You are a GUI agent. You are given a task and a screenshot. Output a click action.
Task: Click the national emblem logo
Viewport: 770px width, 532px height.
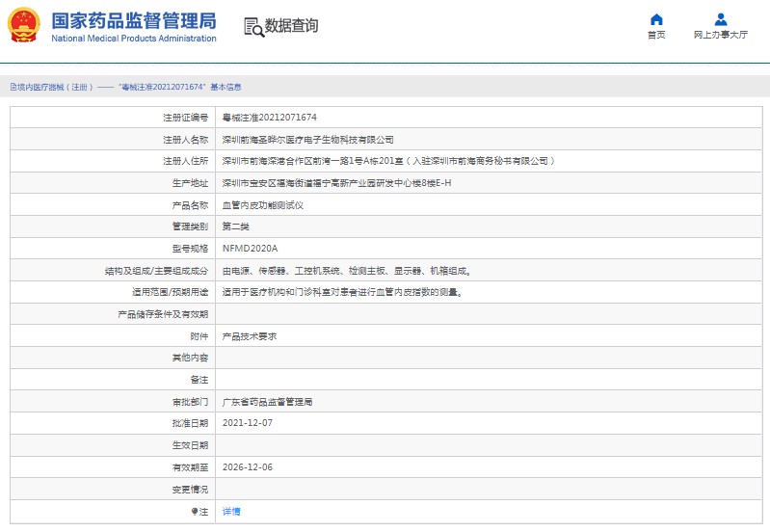tap(23, 25)
